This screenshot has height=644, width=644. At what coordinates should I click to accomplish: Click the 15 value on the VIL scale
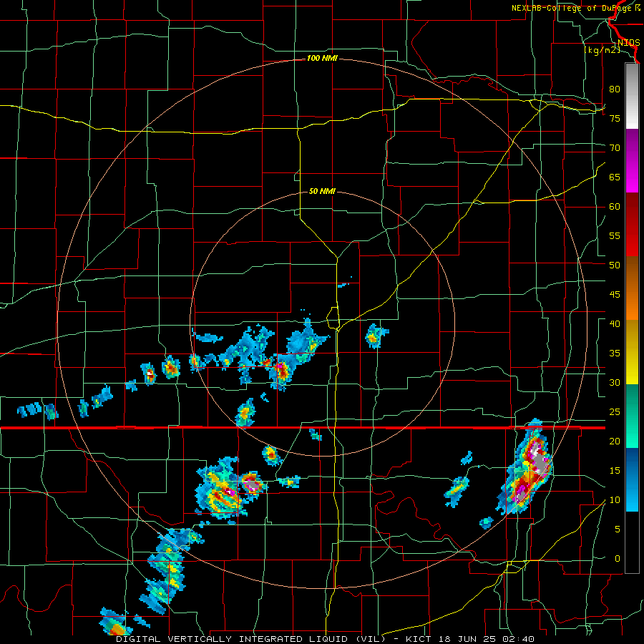point(615,471)
